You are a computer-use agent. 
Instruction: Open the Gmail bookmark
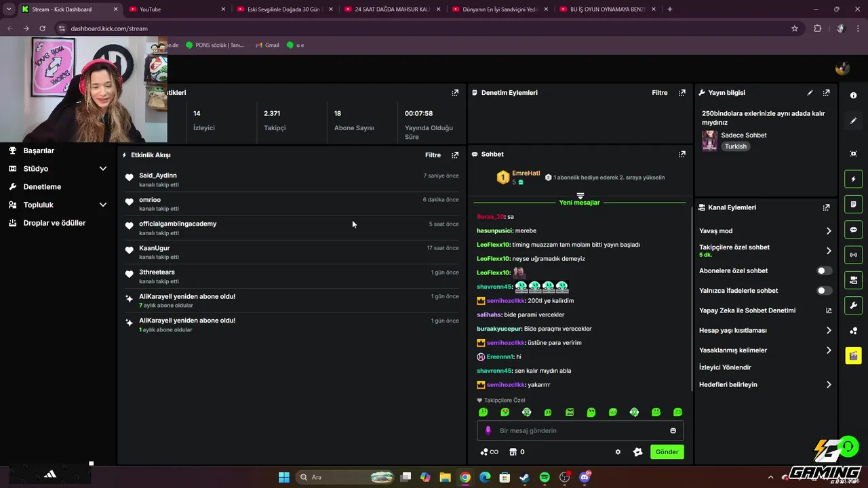click(x=267, y=45)
